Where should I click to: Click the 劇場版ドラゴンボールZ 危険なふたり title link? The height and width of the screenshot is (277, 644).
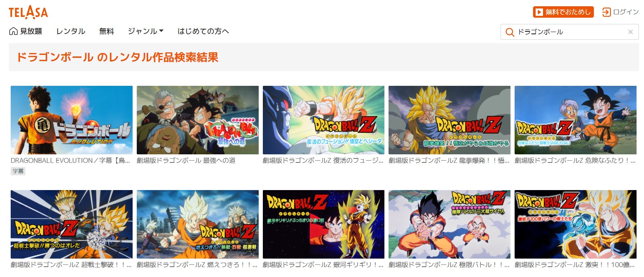pyautogui.click(x=575, y=161)
